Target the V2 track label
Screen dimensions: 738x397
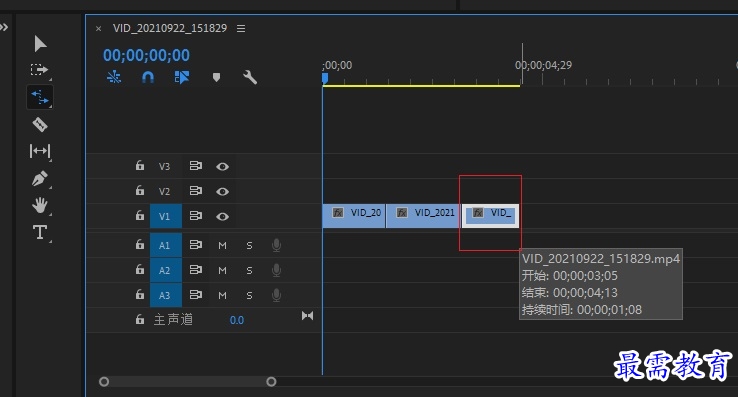click(x=164, y=191)
